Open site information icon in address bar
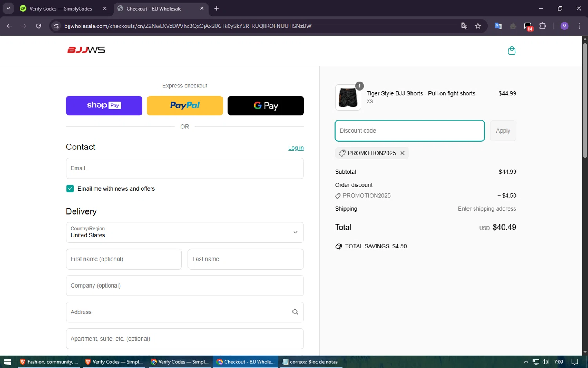 tap(56, 26)
